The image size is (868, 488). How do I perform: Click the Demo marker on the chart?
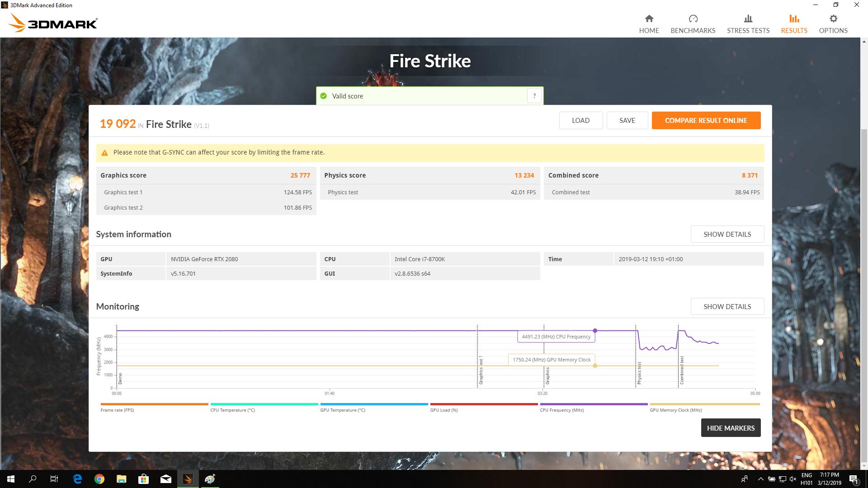point(120,379)
